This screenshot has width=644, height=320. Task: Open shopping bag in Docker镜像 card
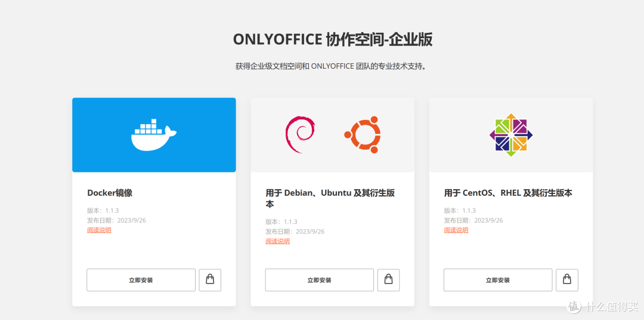210,280
